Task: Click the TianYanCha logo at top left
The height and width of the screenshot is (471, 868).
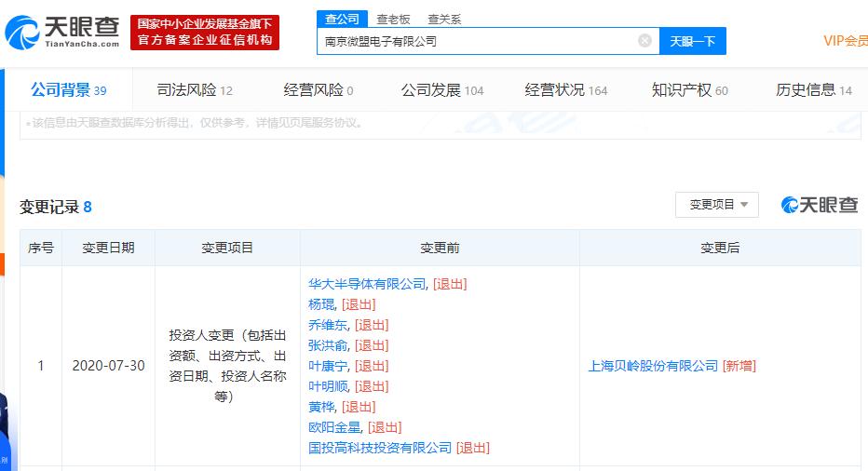Action: click(x=62, y=32)
